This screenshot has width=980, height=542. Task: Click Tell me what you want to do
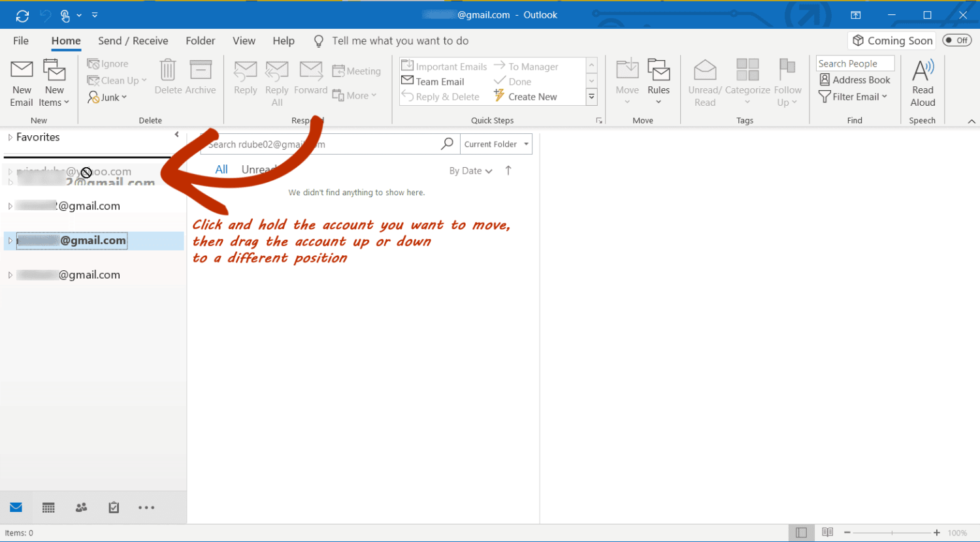(400, 40)
